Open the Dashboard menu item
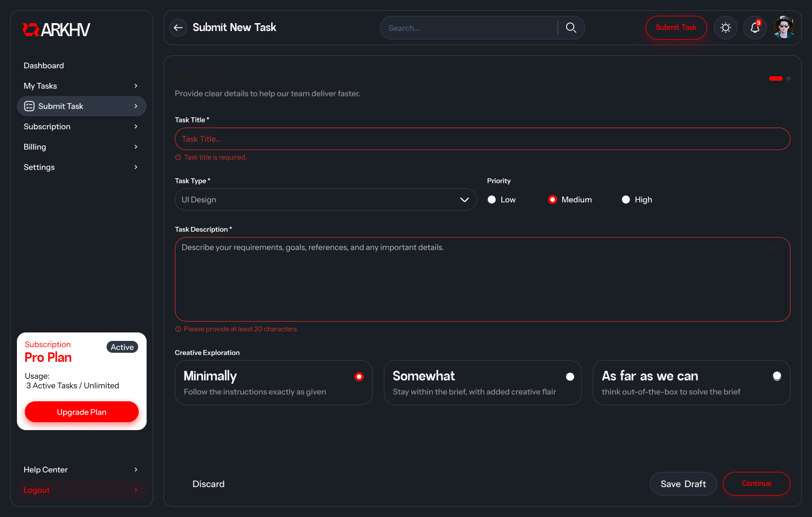The height and width of the screenshot is (517, 812). click(44, 65)
